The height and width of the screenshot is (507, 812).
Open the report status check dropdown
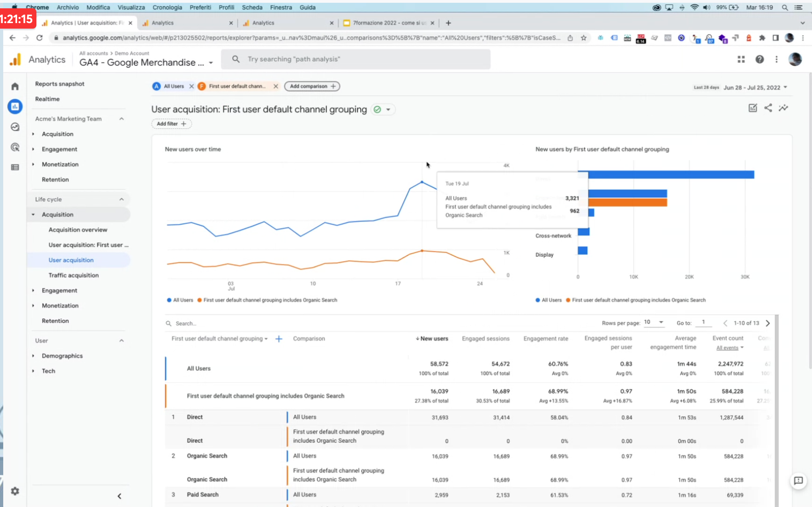(x=383, y=109)
